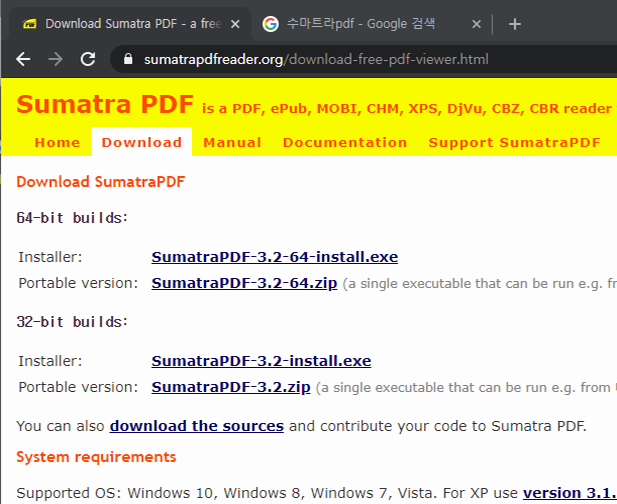Follow the 'download the sources' link
Image resolution: width=617 pixels, height=504 pixels.
pos(197,426)
